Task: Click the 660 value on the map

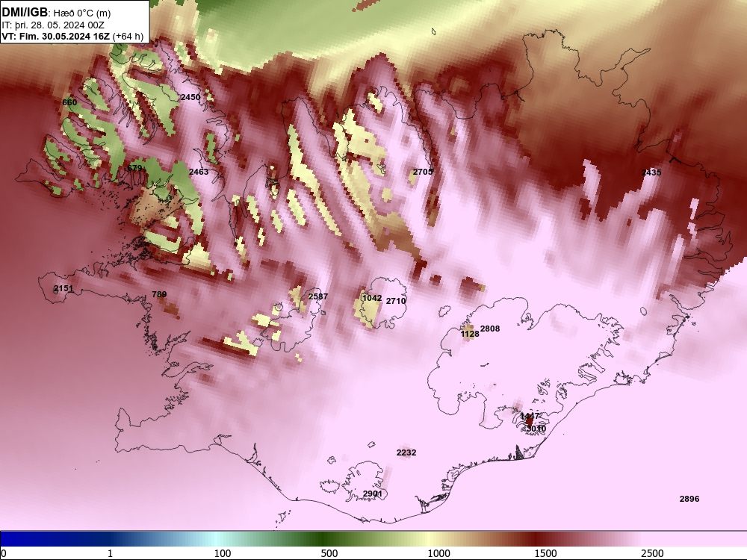Action: click(69, 102)
